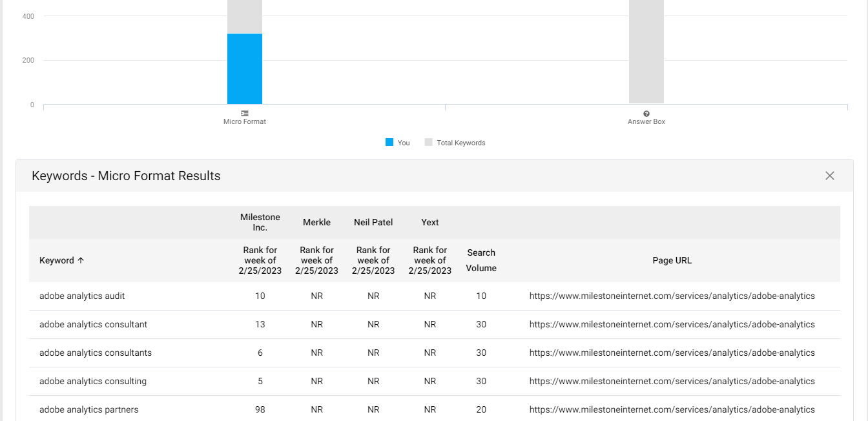Select keyword 'adobe analytics consultants'
This screenshot has width=868, height=421.
96,353
